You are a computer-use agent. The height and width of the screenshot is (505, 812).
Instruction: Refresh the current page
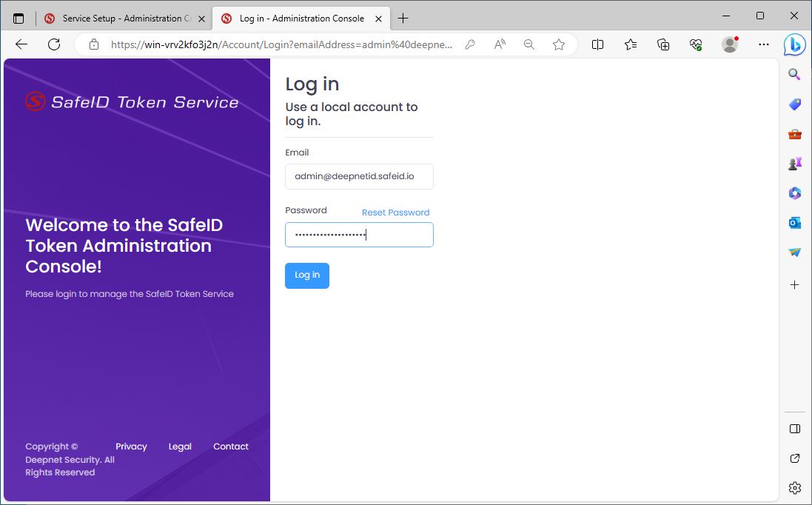54,44
